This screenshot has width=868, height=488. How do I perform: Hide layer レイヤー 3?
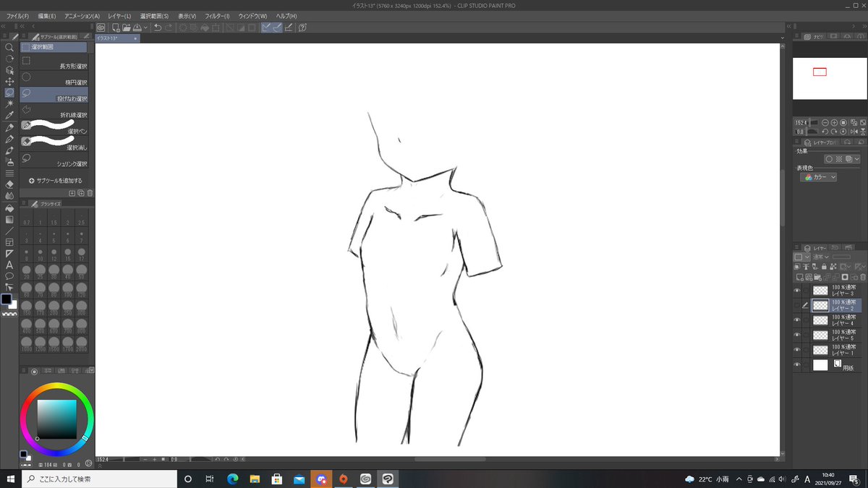coord(797,291)
